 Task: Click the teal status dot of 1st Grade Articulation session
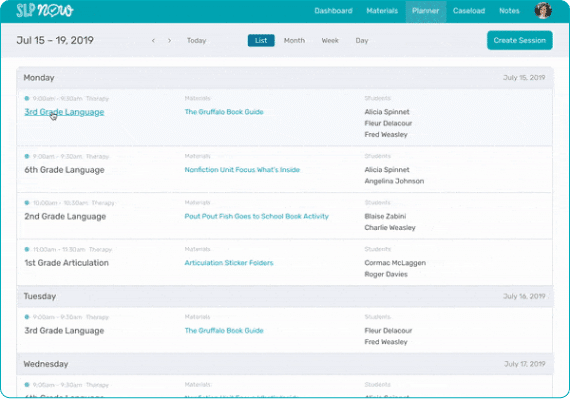27,249
